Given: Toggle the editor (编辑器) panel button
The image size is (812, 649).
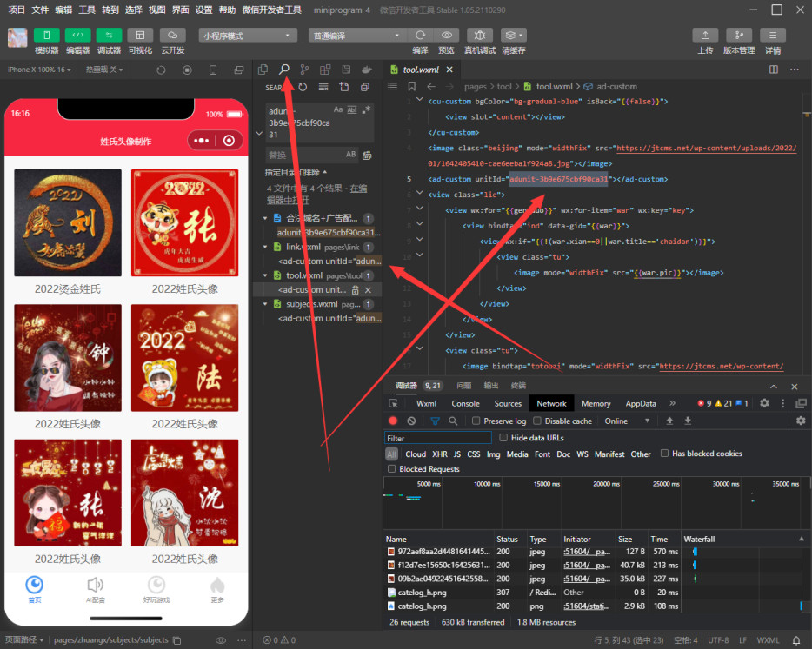Looking at the screenshot, I should pyautogui.click(x=77, y=36).
